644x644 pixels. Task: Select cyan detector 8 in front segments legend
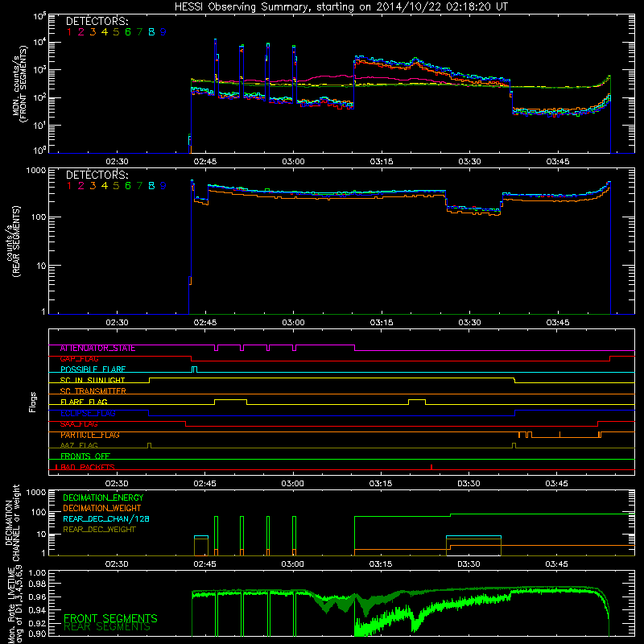[x=151, y=32]
